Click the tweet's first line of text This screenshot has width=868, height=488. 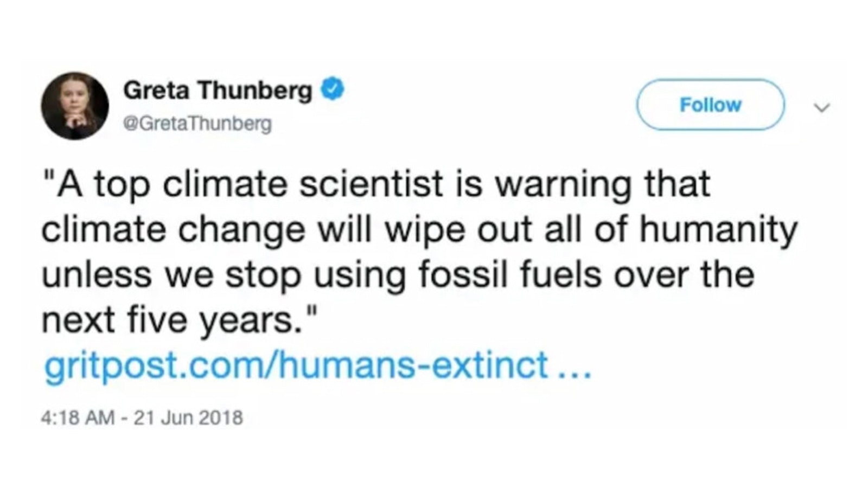click(375, 184)
